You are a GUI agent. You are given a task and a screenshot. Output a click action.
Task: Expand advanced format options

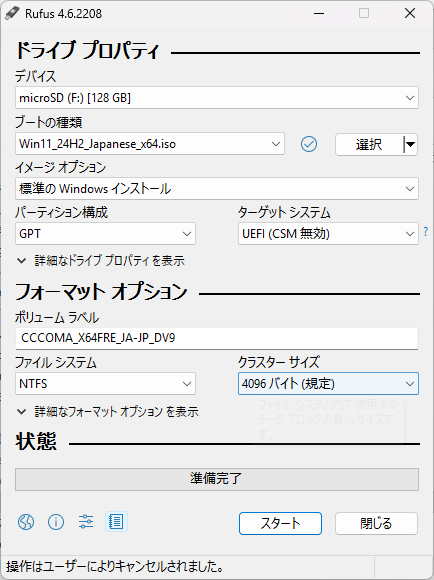107,412
